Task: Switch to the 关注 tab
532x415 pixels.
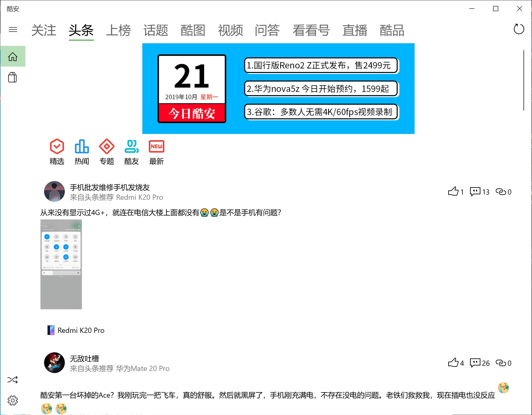Action: [x=44, y=31]
